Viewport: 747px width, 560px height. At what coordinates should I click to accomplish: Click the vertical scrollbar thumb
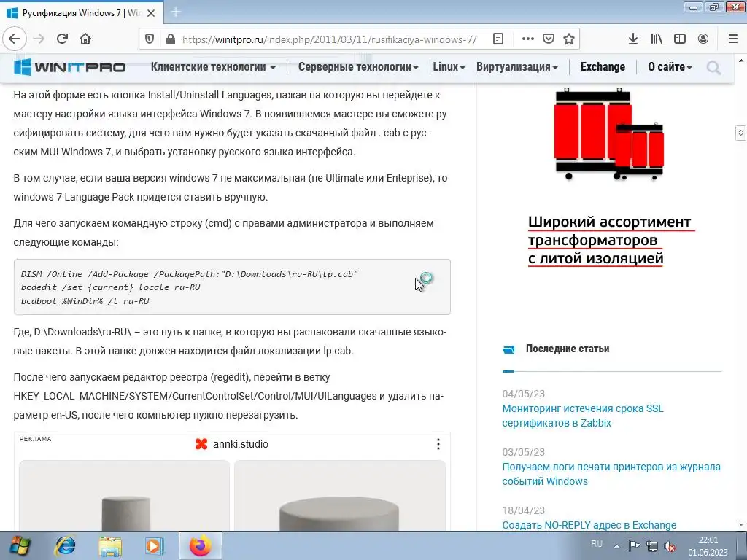point(741,133)
